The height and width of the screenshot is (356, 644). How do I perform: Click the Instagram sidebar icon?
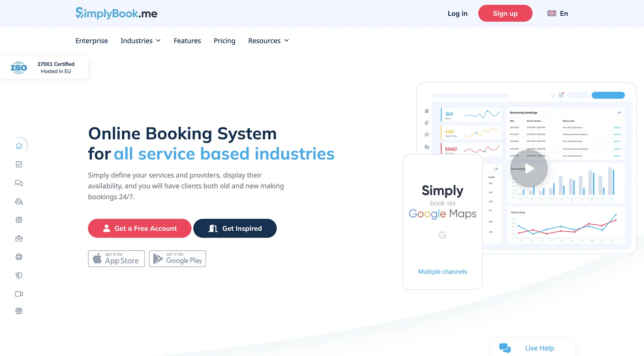pyautogui.click(x=19, y=220)
